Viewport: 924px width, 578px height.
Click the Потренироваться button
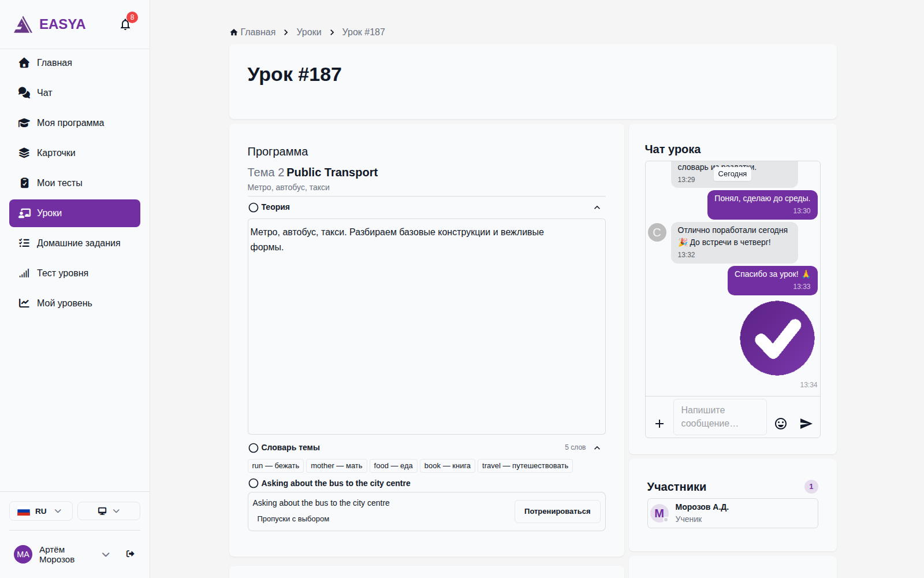point(557,512)
